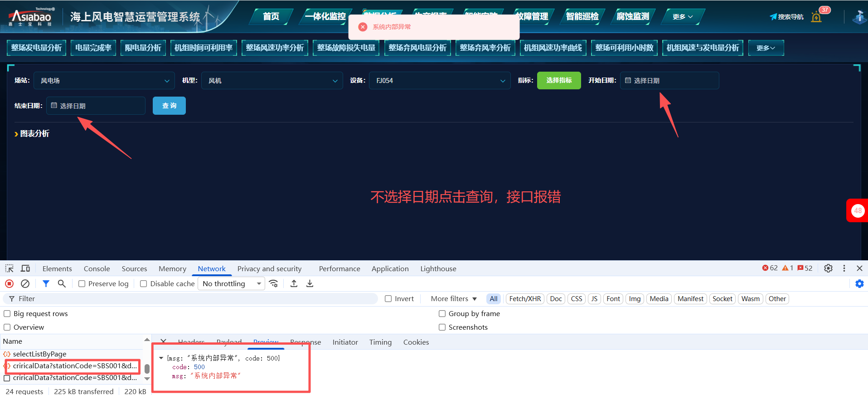
Task: Check the Disable cache option
Action: coord(144,284)
